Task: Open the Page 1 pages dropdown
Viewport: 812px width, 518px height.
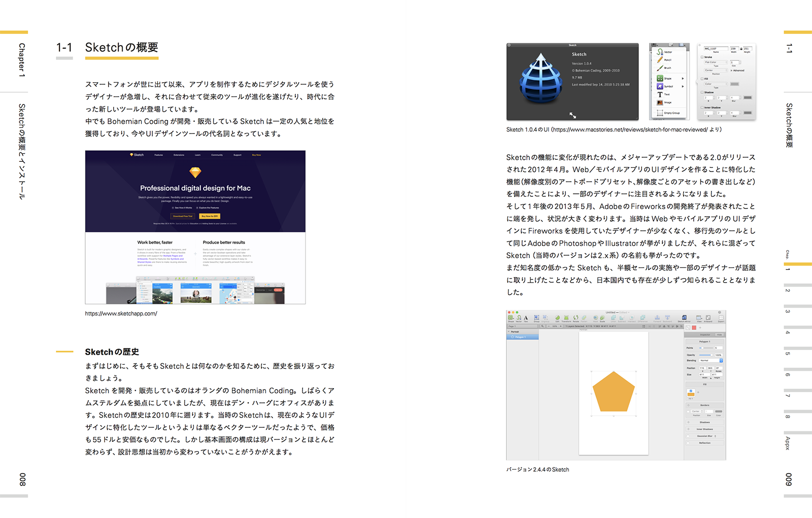Action: (x=523, y=326)
